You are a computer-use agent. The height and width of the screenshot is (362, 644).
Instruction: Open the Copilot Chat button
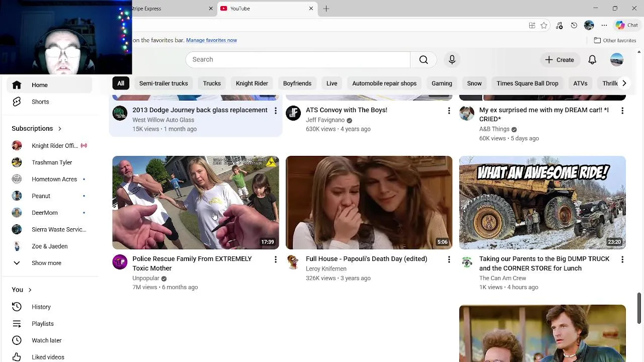click(627, 25)
